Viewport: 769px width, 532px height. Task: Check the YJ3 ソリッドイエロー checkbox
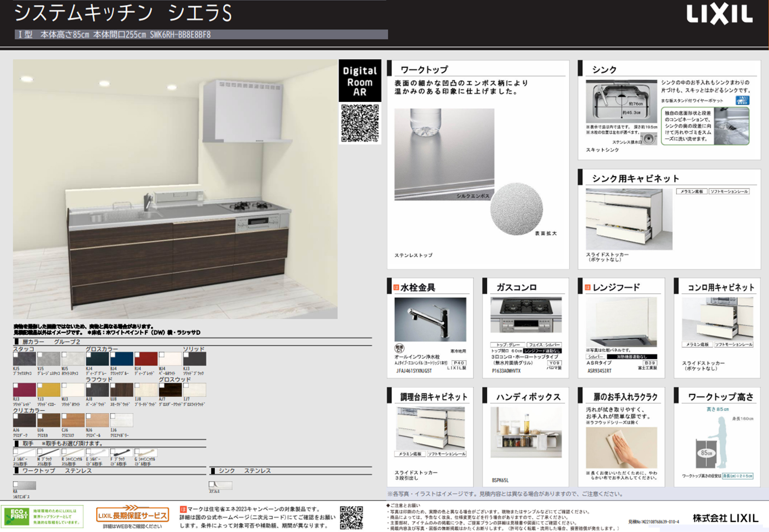pyautogui.click(x=40, y=385)
